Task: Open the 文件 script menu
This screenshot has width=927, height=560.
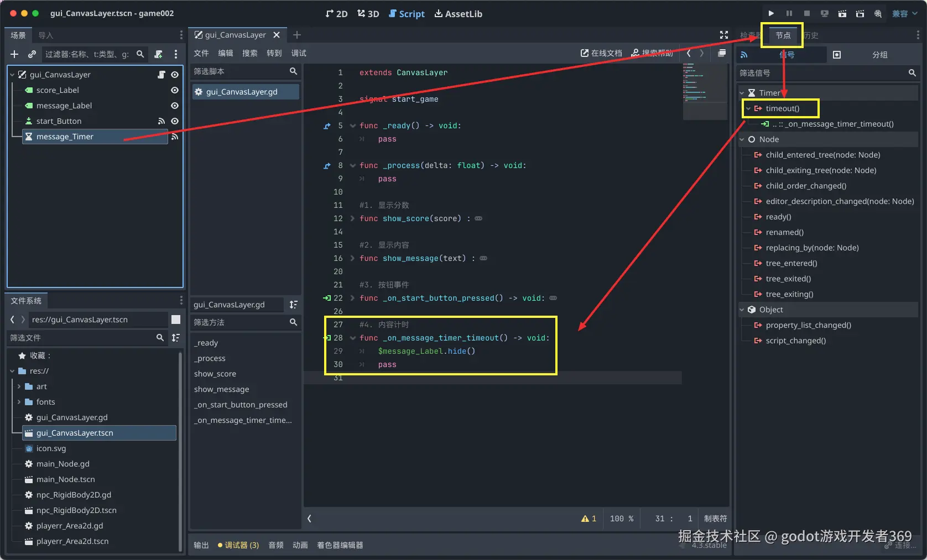Action: [201, 53]
